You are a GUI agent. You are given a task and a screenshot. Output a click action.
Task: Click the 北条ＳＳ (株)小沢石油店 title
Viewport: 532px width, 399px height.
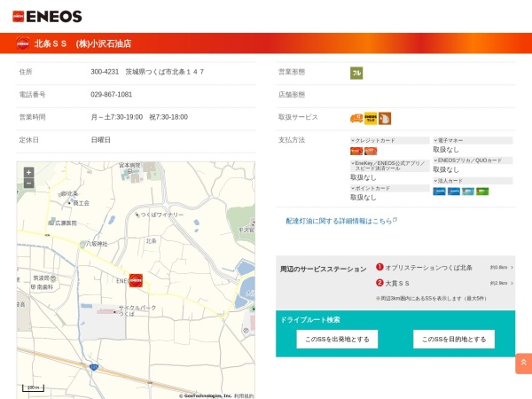coord(82,43)
